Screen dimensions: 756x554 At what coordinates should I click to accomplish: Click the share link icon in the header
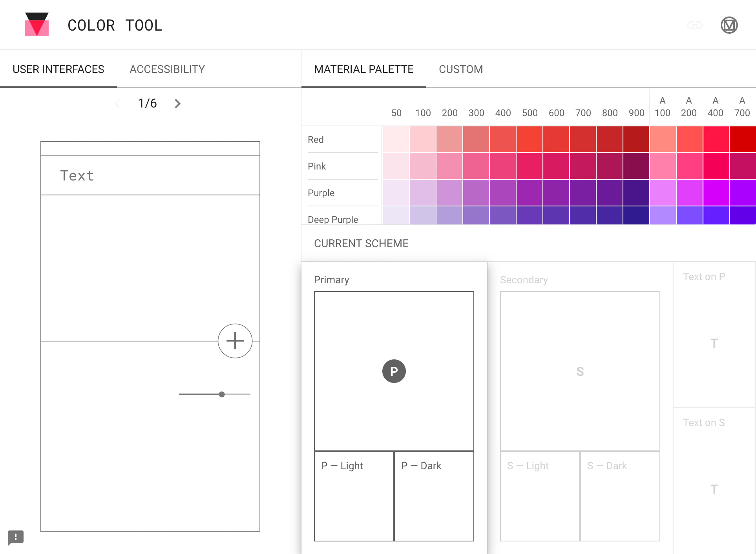(694, 25)
